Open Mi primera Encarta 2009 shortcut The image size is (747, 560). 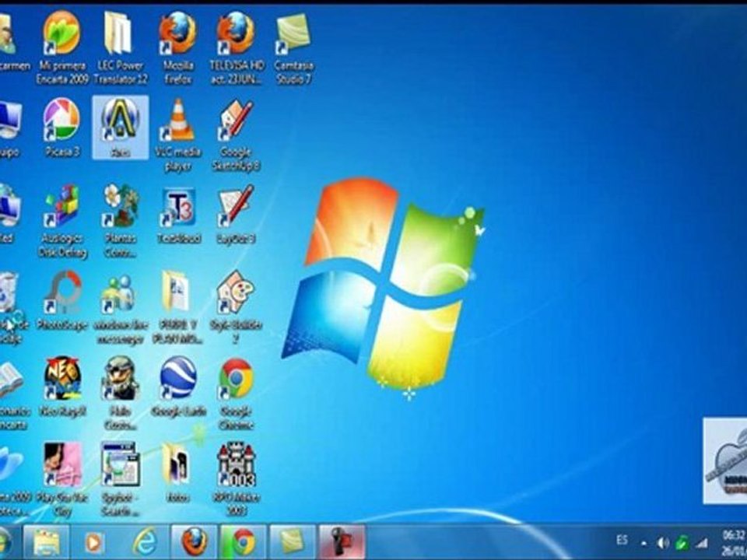pos(62,47)
